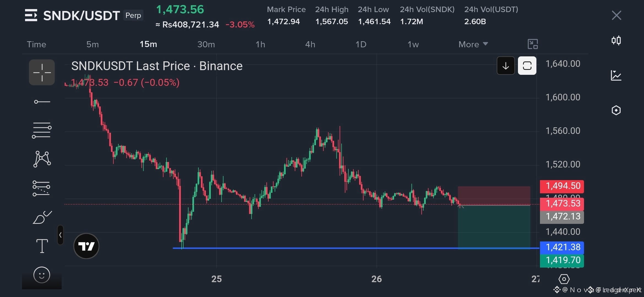Viewport: 644px width, 297px height.
Task: Open the indicators line chart icon
Action: coord(616,75)
